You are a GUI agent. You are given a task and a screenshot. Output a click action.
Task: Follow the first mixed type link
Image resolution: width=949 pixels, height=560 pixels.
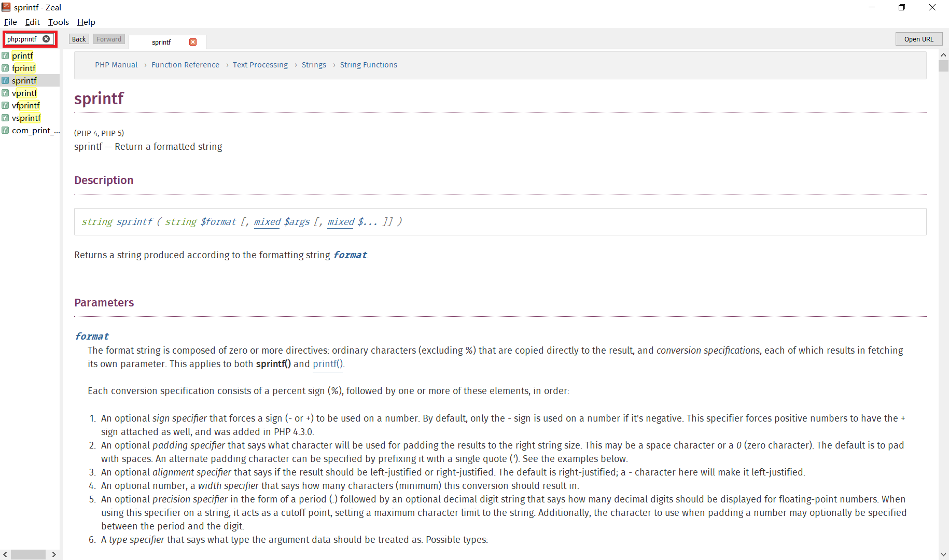coord(267,222)
